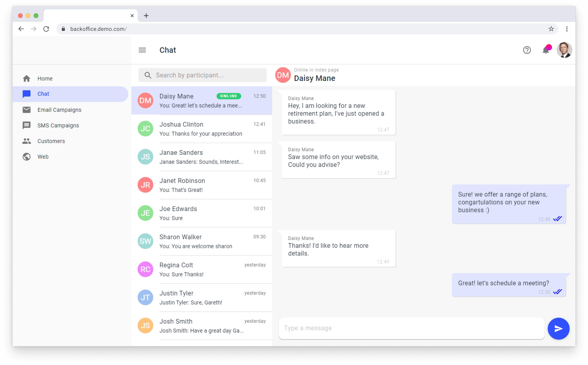Click message 'Hey, I am looking for a new retirement plan'
This screenshot has width=588, height=365.
point(339,113)
